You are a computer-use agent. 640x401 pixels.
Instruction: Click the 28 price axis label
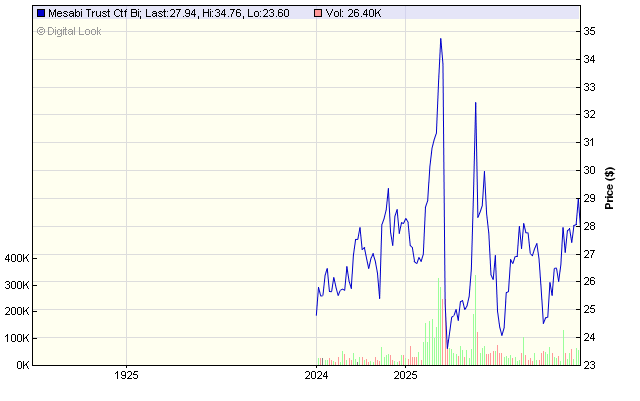point(589,226)
